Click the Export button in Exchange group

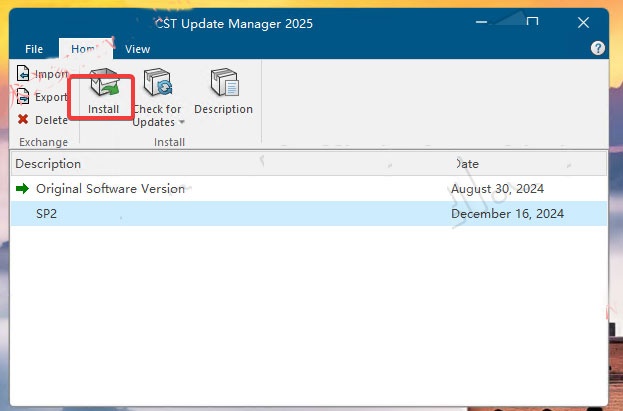pos(42,97)
